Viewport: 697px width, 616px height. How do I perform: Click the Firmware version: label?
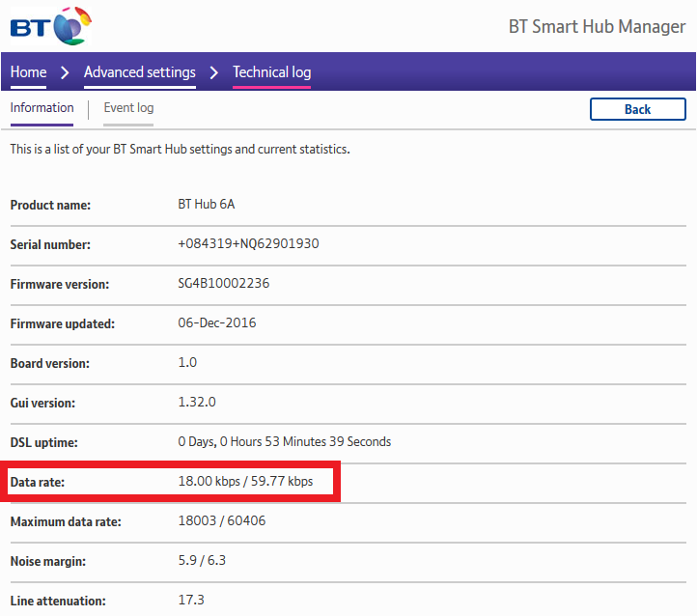point(60,284)
